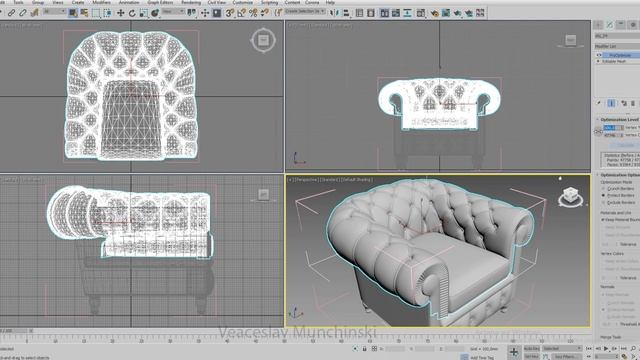
Task: Activate the Select Object tool
Action: [x=73, y=13]
